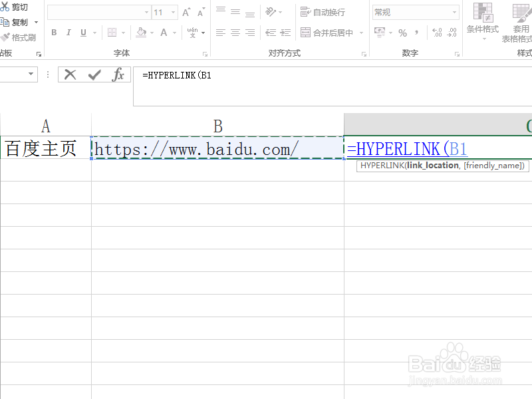Open Insert Function fx dialog

118,74
